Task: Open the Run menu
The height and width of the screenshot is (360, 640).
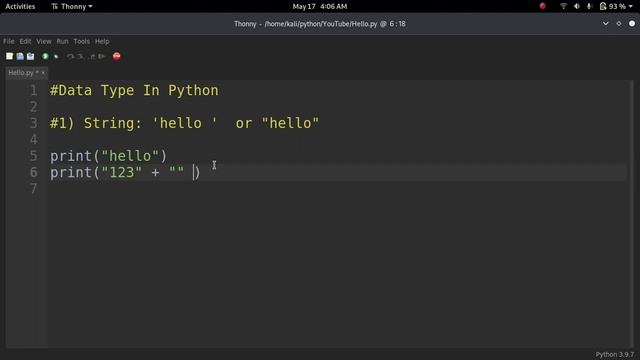Action: pyautogui.click(x=62, y=41)
